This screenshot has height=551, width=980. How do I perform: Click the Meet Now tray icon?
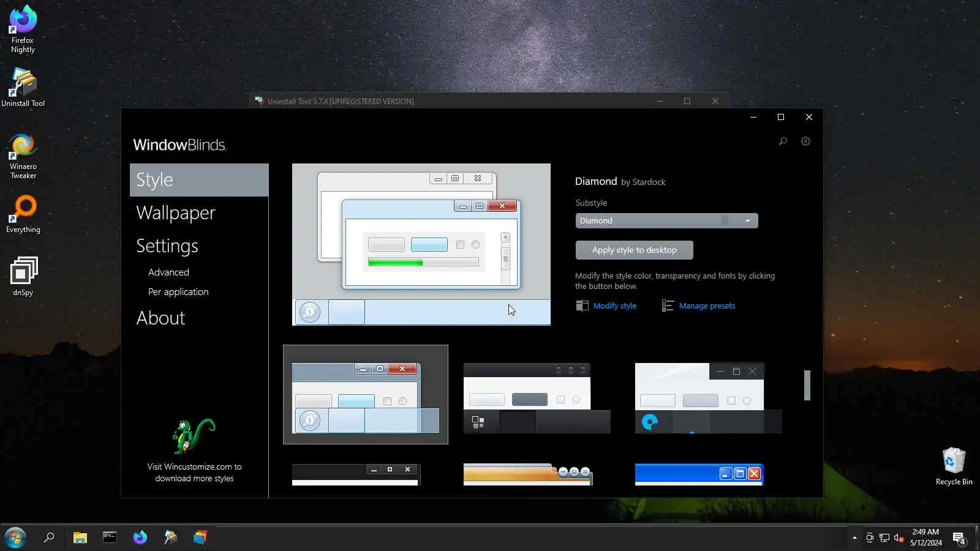(870, 538)
